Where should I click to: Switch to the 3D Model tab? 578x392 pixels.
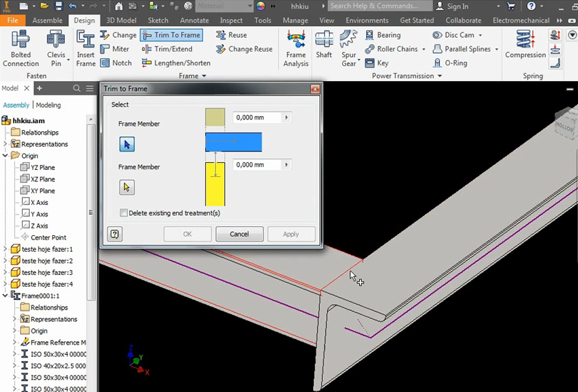122,21
